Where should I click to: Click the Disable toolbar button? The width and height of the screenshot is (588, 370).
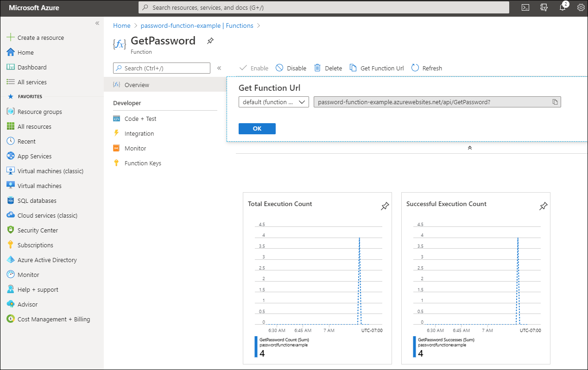point(291,68)
